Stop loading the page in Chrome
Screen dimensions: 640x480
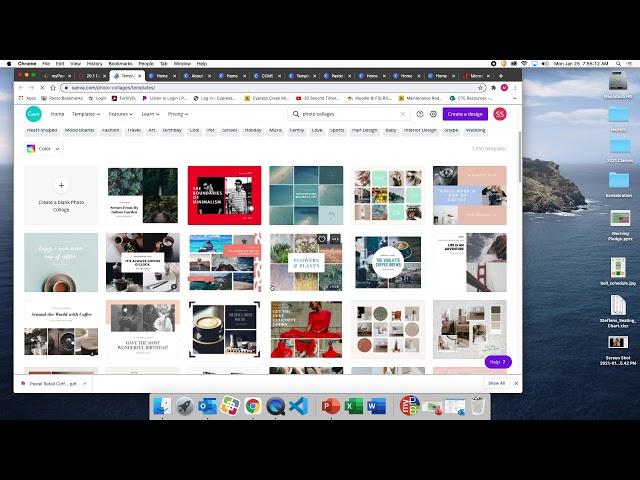42,88
